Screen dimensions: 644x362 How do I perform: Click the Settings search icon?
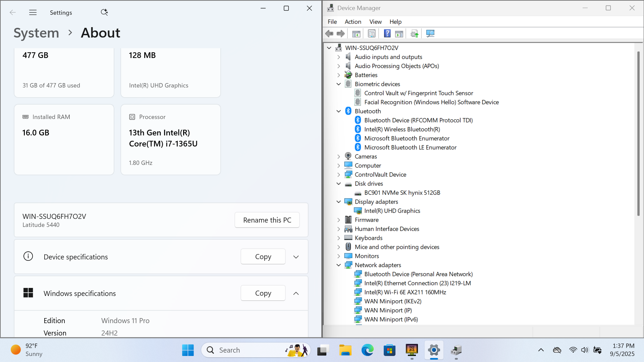104,12
